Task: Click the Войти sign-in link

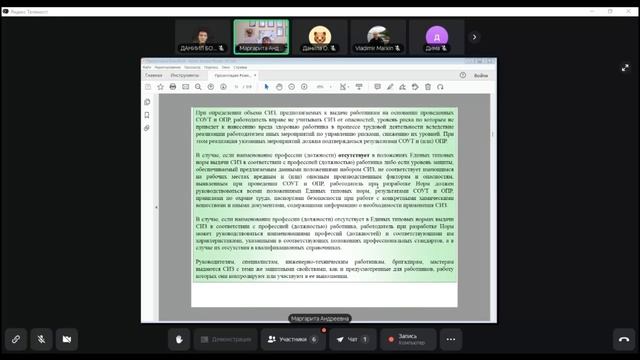Action: pos(481,76)
